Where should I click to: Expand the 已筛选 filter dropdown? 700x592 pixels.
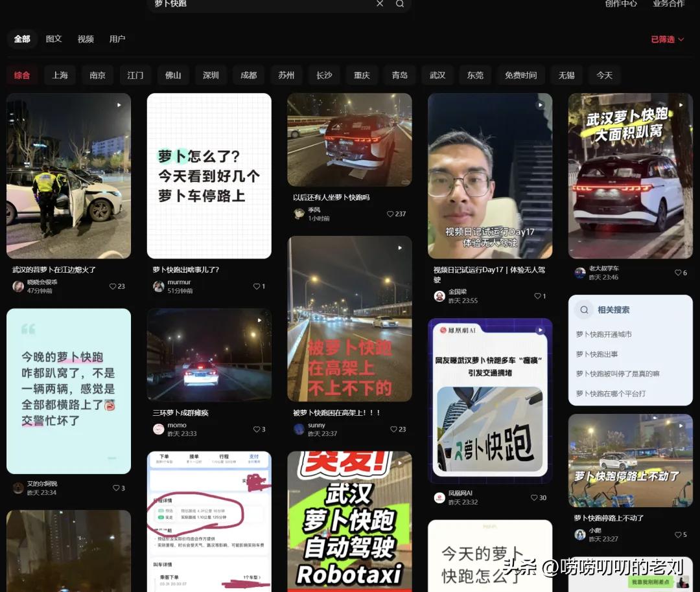(x=667, y=40)
